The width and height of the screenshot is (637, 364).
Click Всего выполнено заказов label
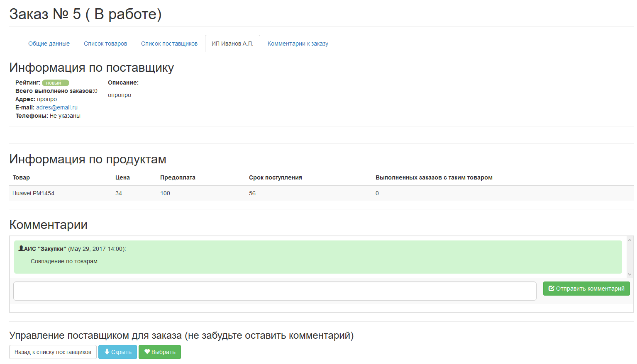[x=55, y=91]
